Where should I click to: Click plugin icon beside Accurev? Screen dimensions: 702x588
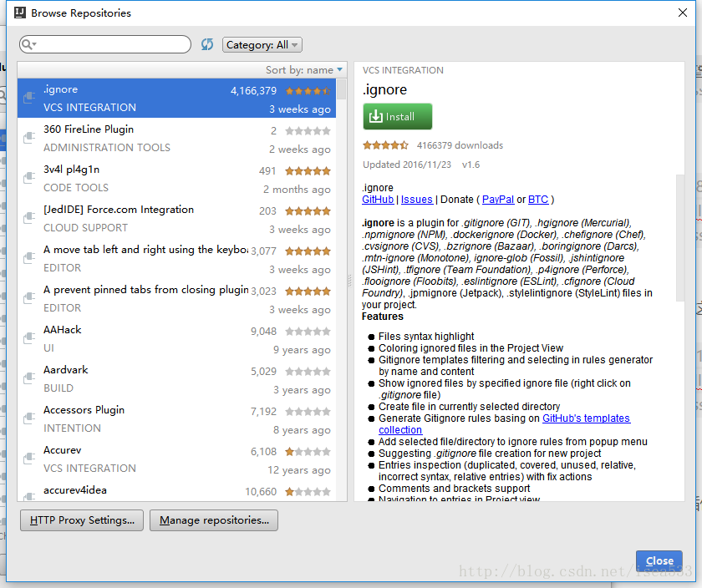[x=29, y=458]
